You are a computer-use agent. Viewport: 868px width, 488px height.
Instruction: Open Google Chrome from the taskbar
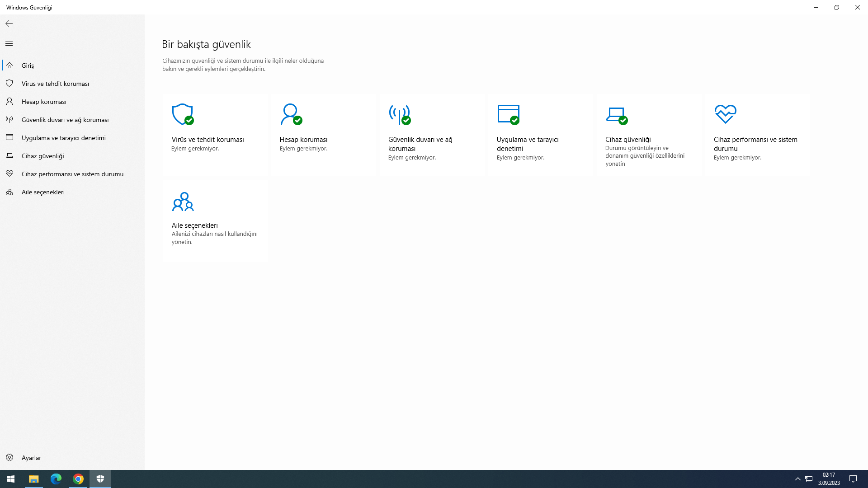78,479
